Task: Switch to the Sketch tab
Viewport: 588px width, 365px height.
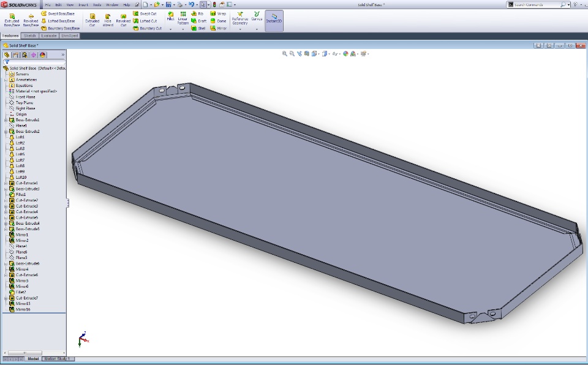Action: coord(29,36)
